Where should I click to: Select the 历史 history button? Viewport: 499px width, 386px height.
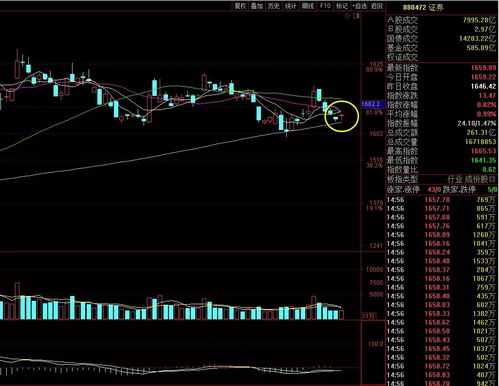[274, 6]
